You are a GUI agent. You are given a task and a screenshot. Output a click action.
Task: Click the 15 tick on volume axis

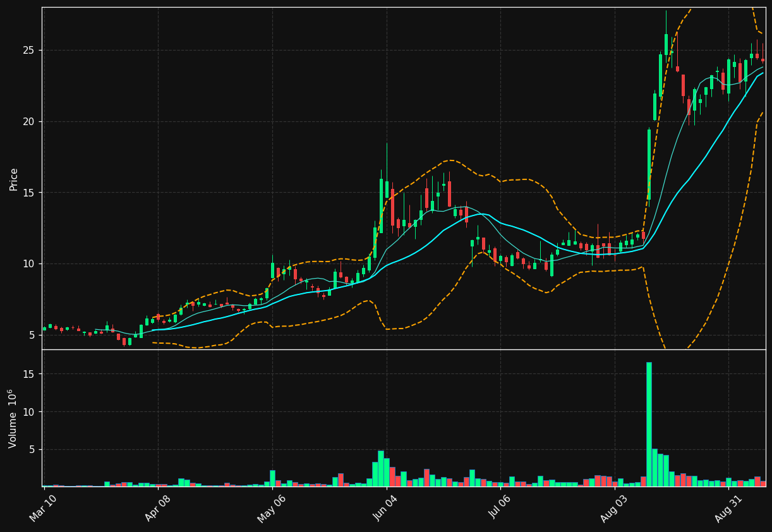pos(30,374)
